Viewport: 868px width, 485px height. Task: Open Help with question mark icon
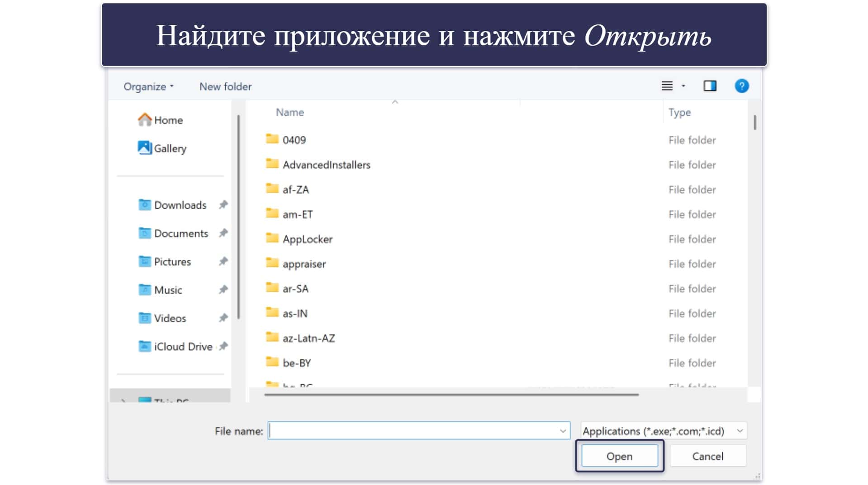coord(741,86)
